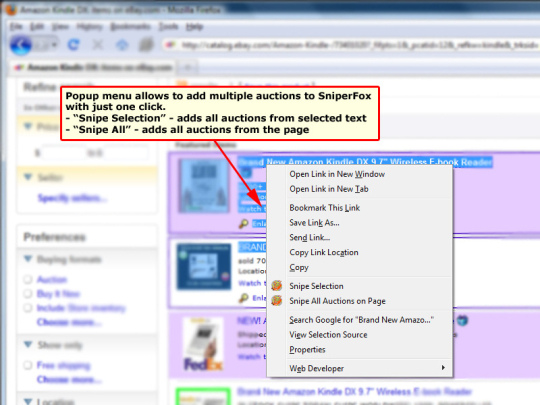Screen dimensions: 540x405
Task: Click Open Link in New Window
Action: click(x=337, y=174)
